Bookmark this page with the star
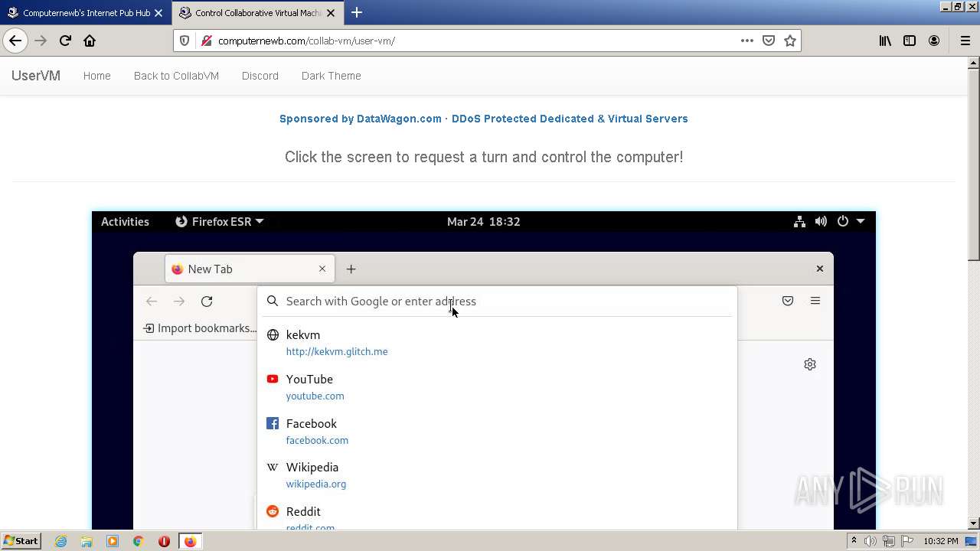This screenshot has height=551, width=980. click(x=790, y=41)
